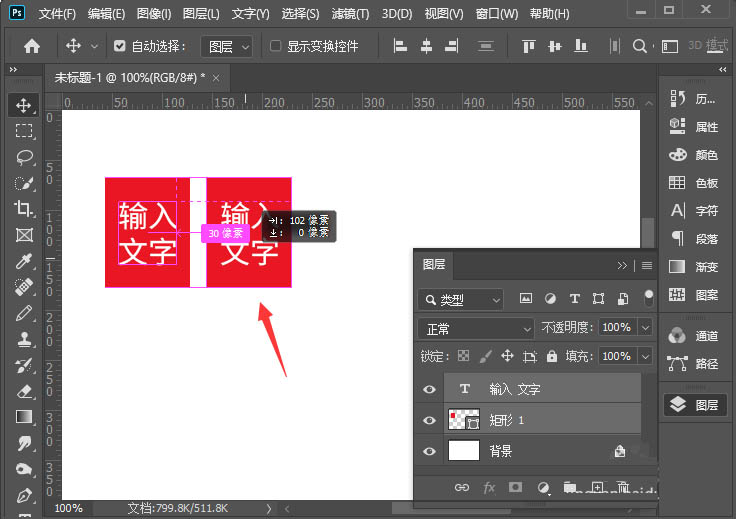Expand the 不透明度 opacity dropdown
The image size is (736, 519).
tap(645, 328)
